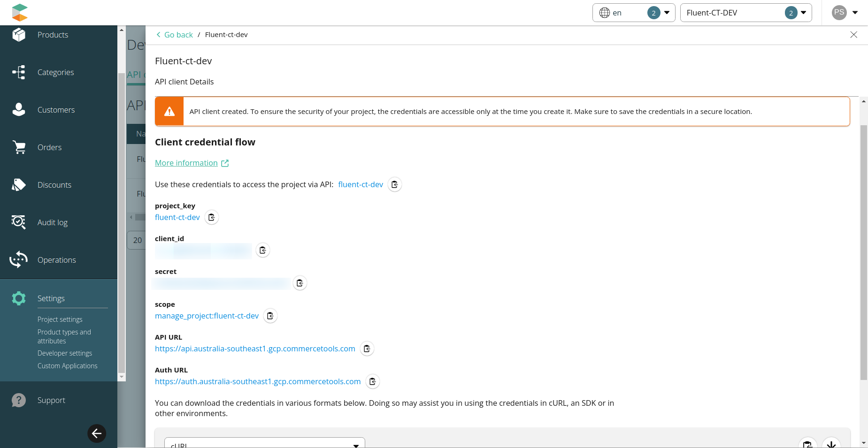Click the Go back link
The height and width of the screenshot is (448, 868).
click(x=175, y=35)
